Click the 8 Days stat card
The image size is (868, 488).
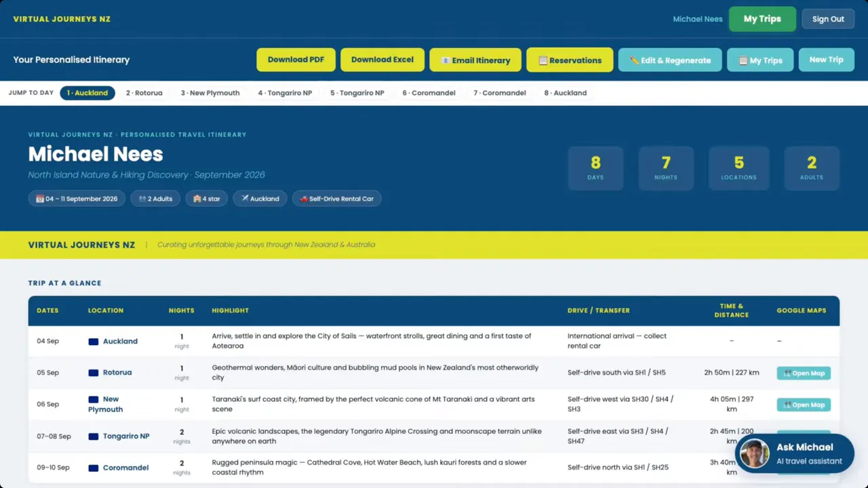[595, 168]
